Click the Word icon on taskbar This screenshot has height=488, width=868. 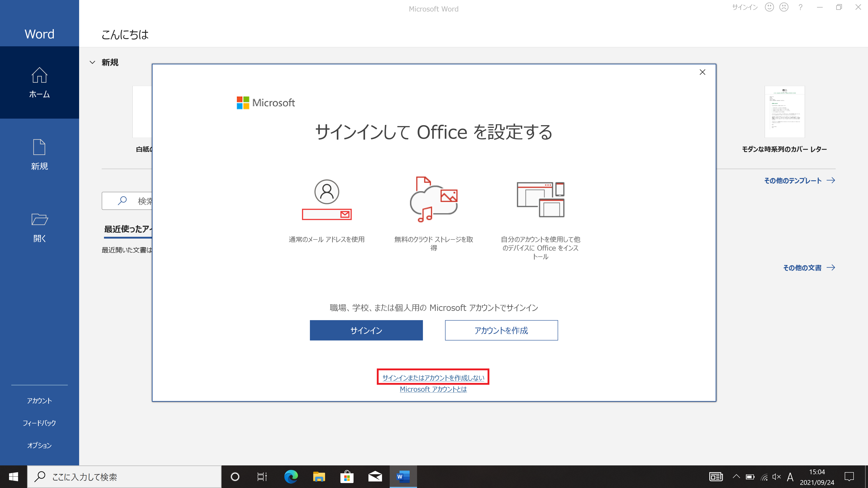pyautogui.click(x=403, y=477)
